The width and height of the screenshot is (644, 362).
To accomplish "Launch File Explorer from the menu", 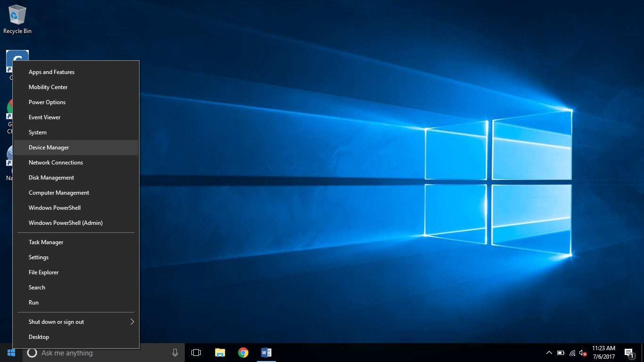I will [x=76, y=272].
